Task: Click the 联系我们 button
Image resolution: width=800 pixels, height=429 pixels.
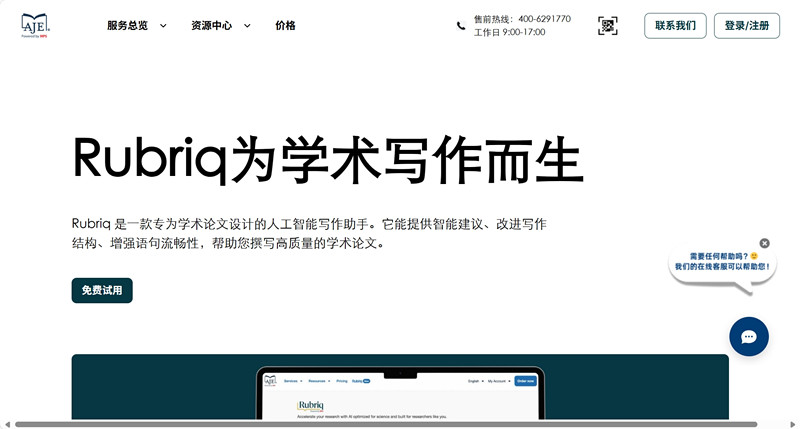Action: pyautogui.click(x=675, y=26)
